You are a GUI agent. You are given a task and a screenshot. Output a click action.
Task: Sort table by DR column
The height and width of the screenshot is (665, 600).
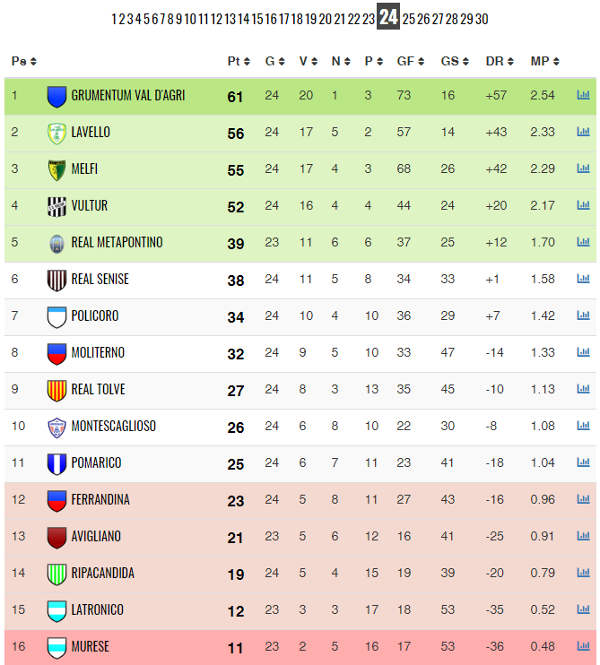click(500, 61)
